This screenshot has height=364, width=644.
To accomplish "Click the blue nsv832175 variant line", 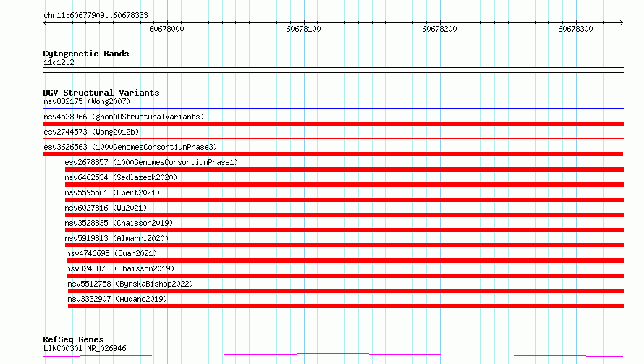I will tap(333, 108).
